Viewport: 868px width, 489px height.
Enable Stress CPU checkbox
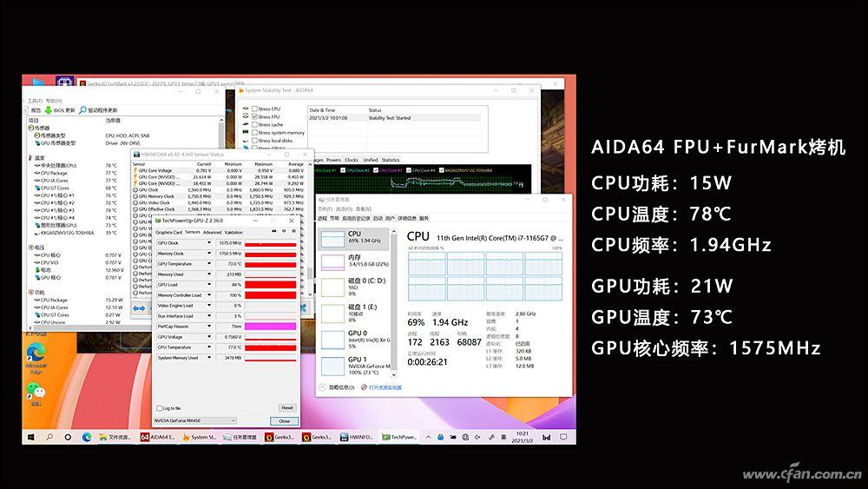254,109
